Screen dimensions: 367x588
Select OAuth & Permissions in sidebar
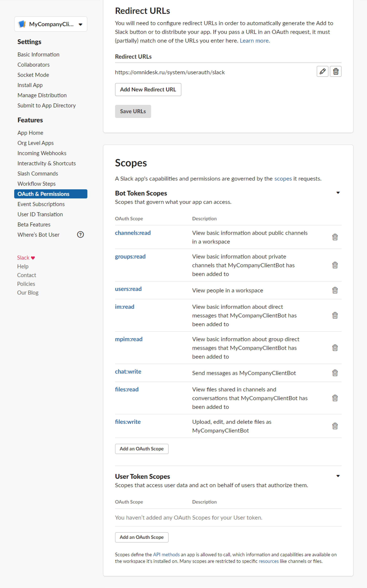(x=51, y=194)
